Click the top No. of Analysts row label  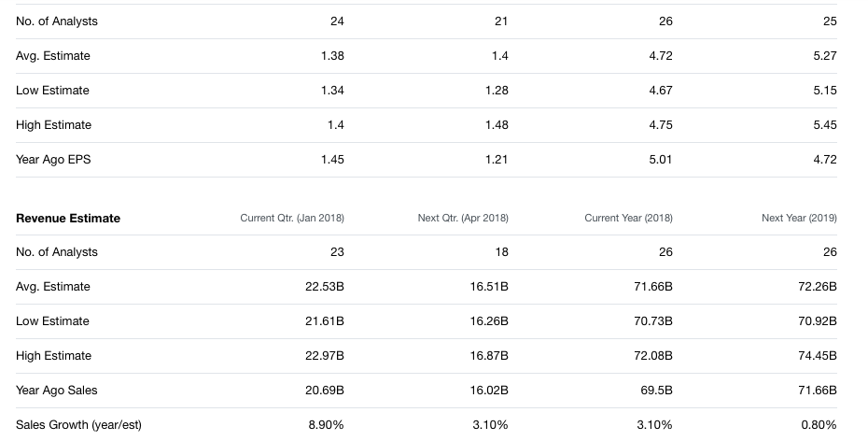56,21
